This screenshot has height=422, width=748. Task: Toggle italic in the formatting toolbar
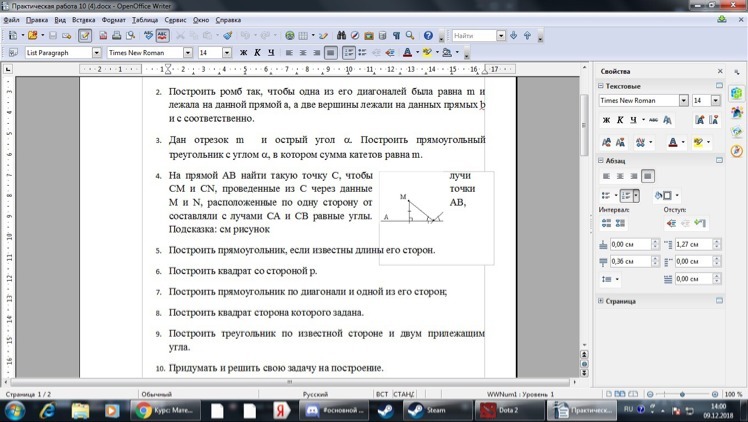(257, 53)
